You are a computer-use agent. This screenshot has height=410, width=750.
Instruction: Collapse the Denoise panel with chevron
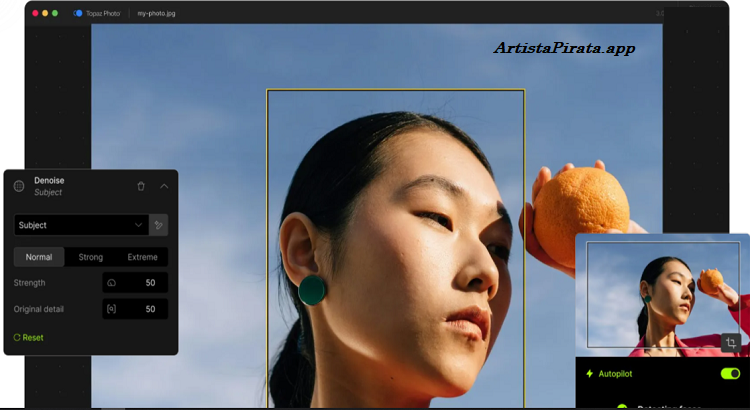[x=164, y=186]
